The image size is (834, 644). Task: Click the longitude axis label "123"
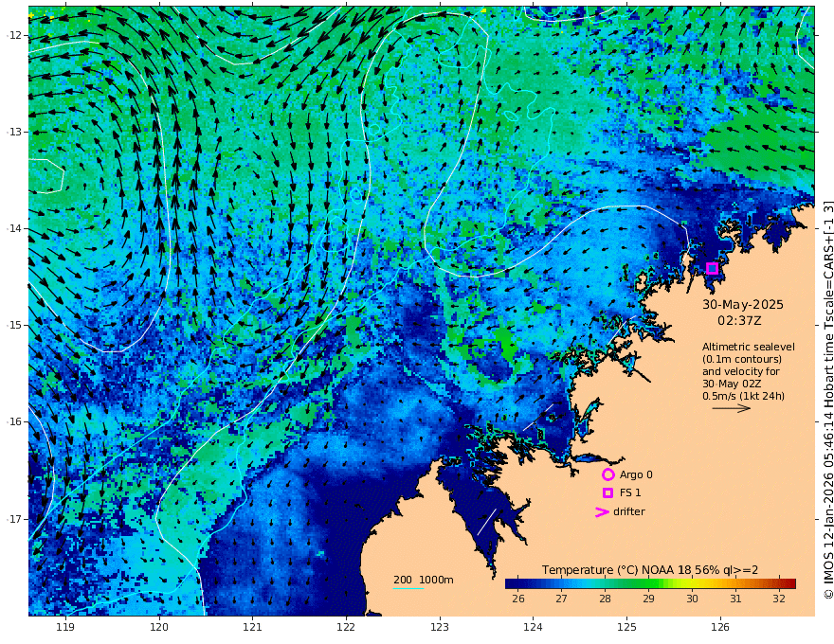(x=440, y=628)
